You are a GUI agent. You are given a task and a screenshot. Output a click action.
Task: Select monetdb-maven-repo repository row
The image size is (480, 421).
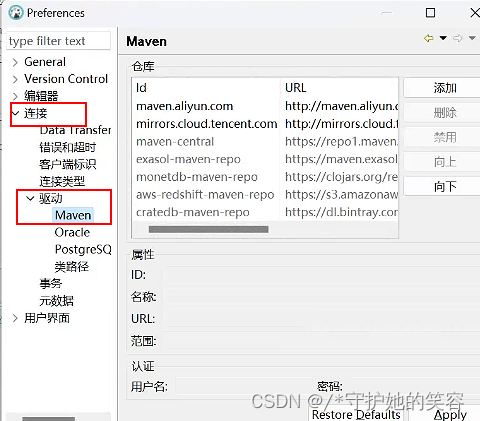coord(265,177)
